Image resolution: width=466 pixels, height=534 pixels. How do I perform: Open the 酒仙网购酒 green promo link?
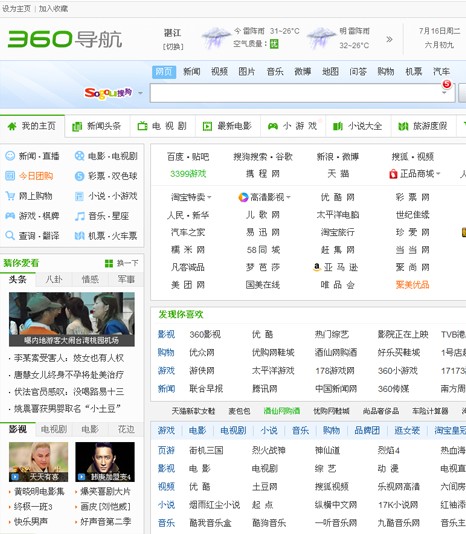click(282, 411)
